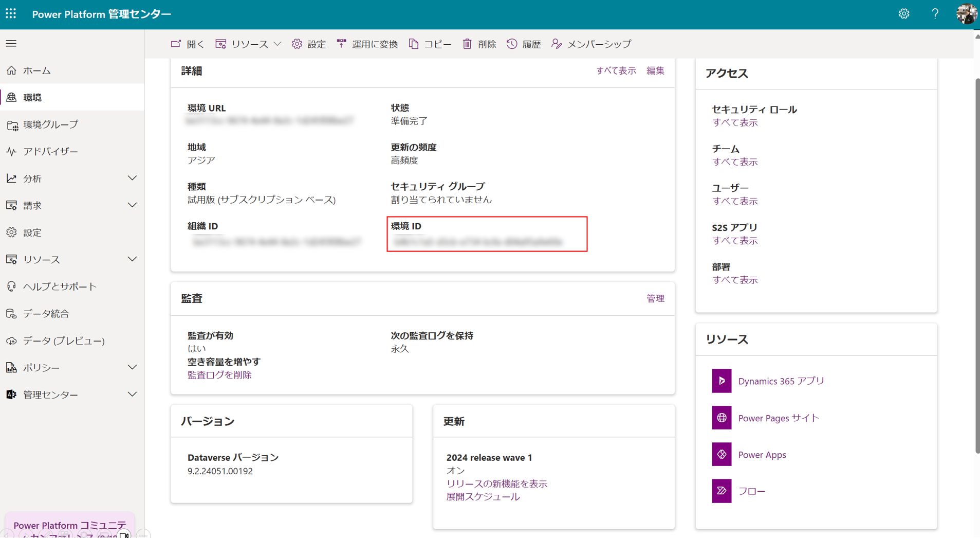Click the Dataverse version 9.2.24051.00192 text

tap(220, 471)
